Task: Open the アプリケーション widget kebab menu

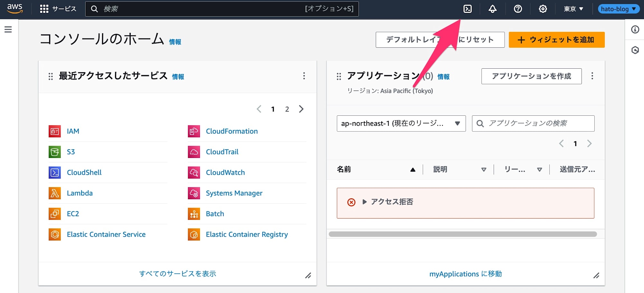Action: point(592,76)
